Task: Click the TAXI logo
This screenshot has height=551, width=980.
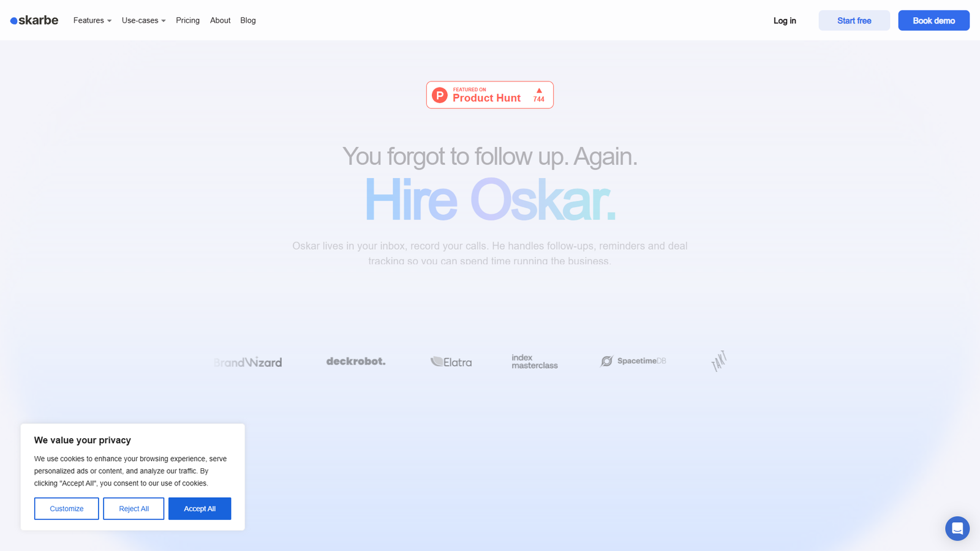Action: click(x=719, y=361)
